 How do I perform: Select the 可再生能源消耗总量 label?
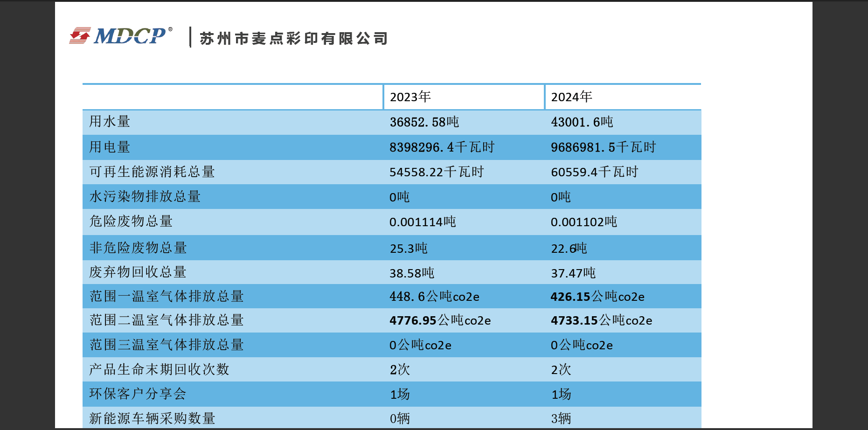coord(152,172)
